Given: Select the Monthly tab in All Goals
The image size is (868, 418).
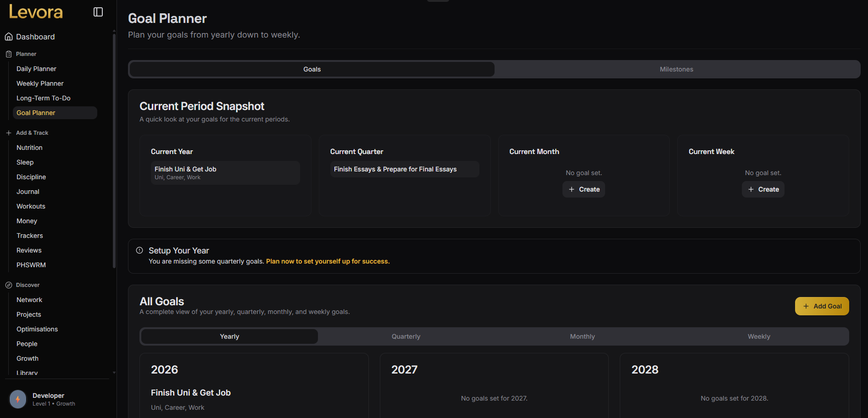Looking at the screenshot, I should [582, 336].
